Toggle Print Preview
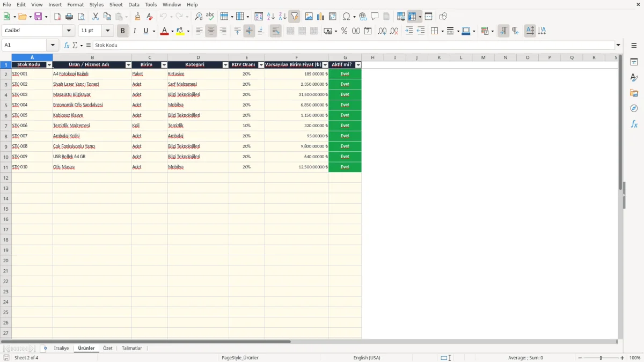This screenshot has height=362, width=644. tap(80, 17)
